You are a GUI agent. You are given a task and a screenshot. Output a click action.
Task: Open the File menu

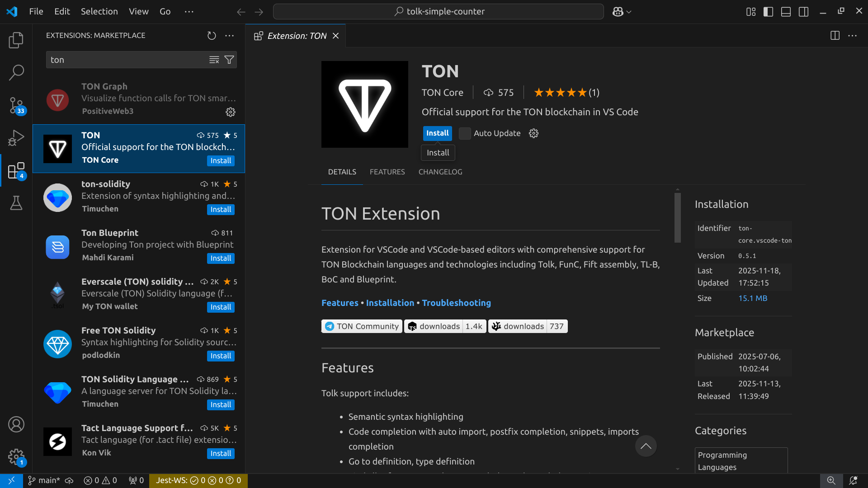pos(36,11)
